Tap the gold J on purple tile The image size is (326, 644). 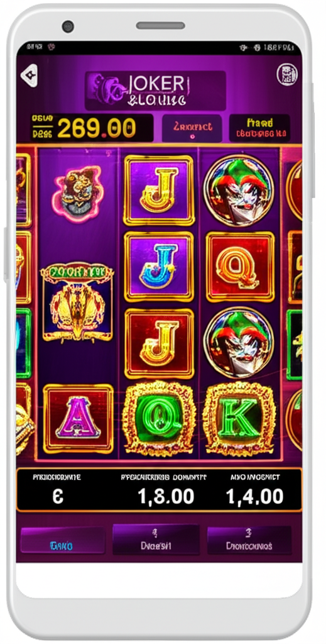tap(159, 190)
